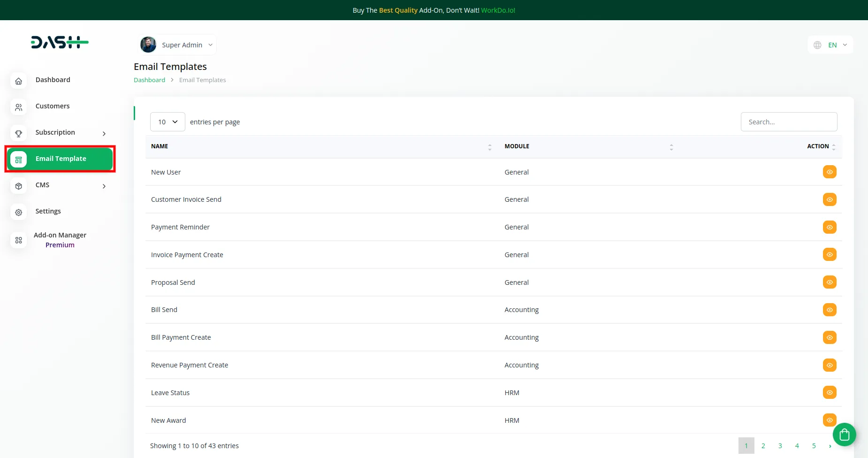Screen dimensions: 868x458
Task: Click the Search input field
Action: point(789,122)
